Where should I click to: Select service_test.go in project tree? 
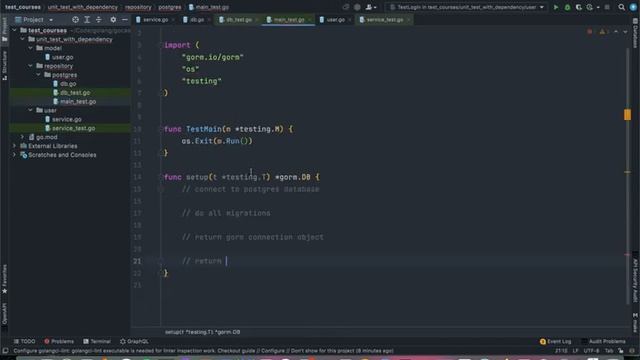[73, 128]
